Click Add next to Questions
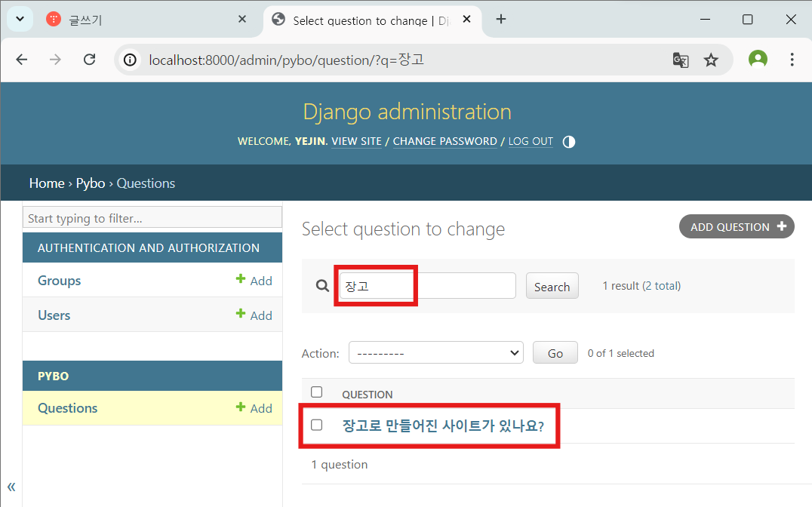This screenshot has width=812, height=507. point(254,408)
